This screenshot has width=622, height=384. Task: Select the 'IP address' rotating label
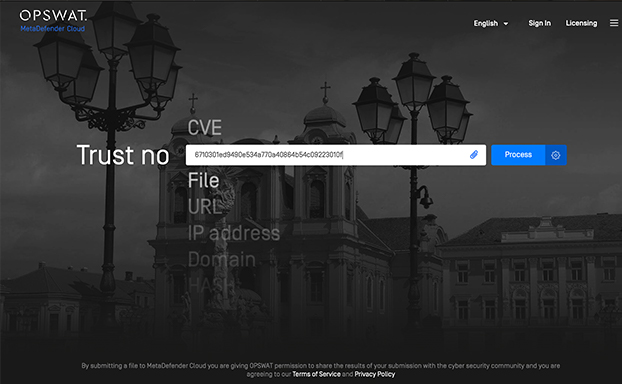pos(234,233)
